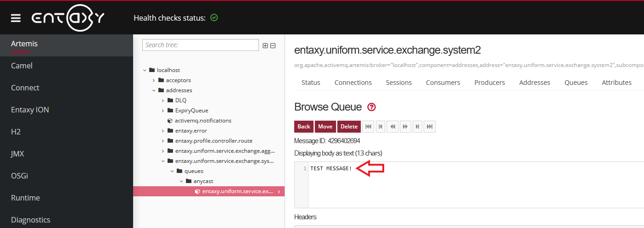Select activemq.notifications in the tree
This screenshot has width=644, height=228.
pos(203,121)
